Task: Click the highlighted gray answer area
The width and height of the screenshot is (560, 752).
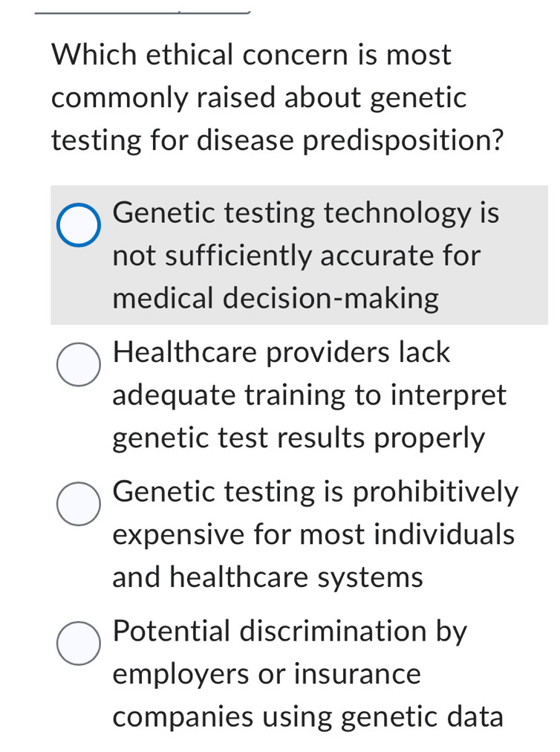Action: 297,255
